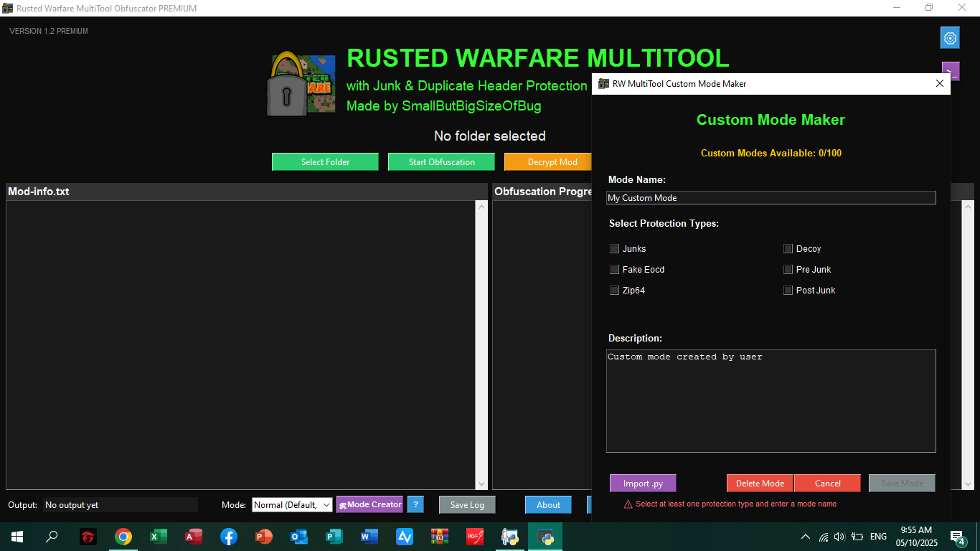Open the Windows Start menu
Image resolution: width=980 pixels, height=551 pixels.
click(x=17, y=537)
